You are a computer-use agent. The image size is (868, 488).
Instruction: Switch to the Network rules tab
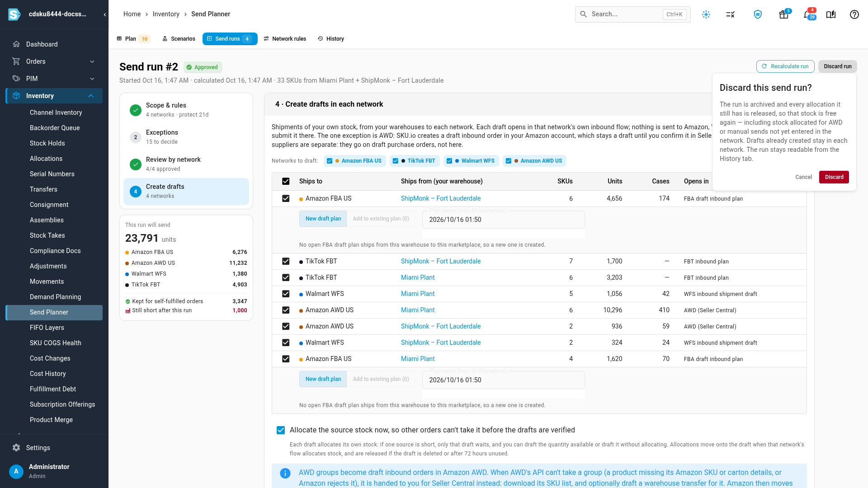(285, 39)
